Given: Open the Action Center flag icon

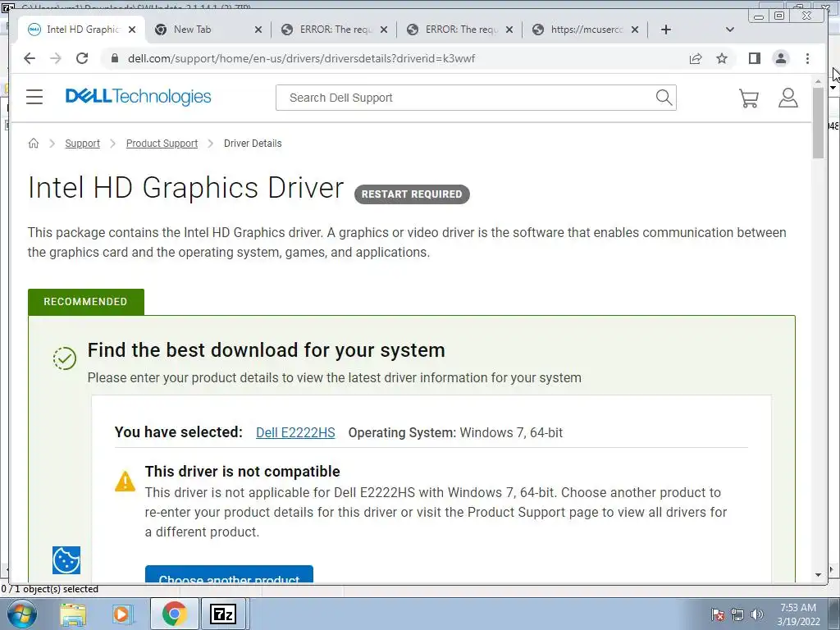Looking at the screenshot, I should [x=717, y=614].
